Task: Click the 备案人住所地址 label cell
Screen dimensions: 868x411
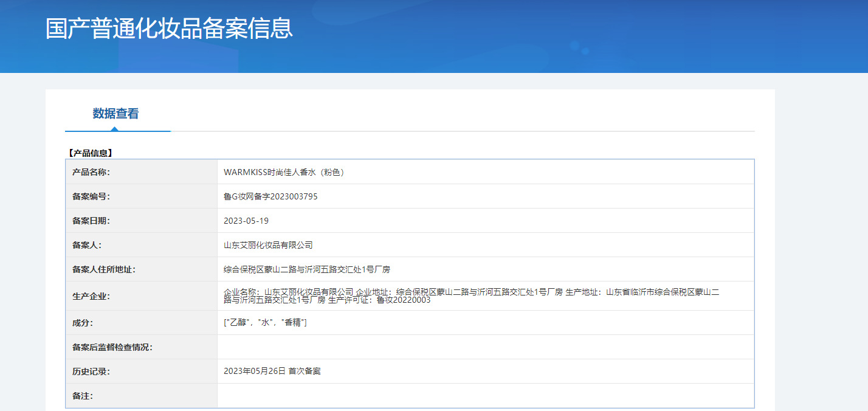Action: click(142, 269)
